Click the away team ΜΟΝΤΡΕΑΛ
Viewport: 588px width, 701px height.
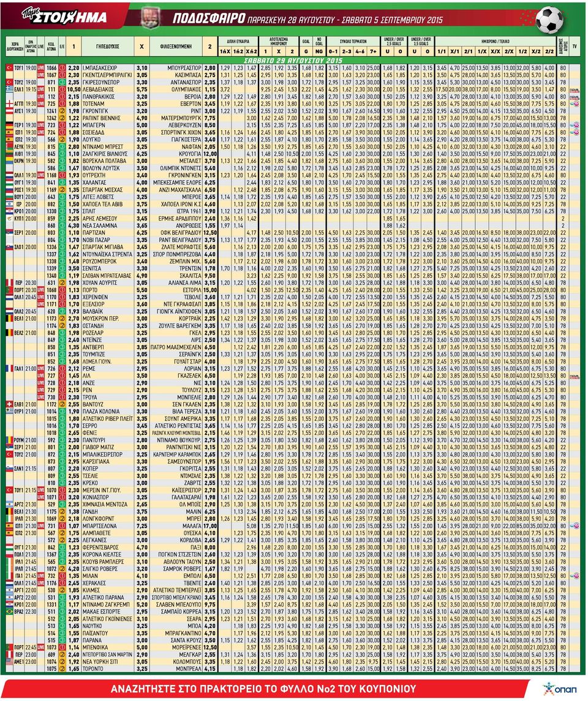(x=189, y=669)
